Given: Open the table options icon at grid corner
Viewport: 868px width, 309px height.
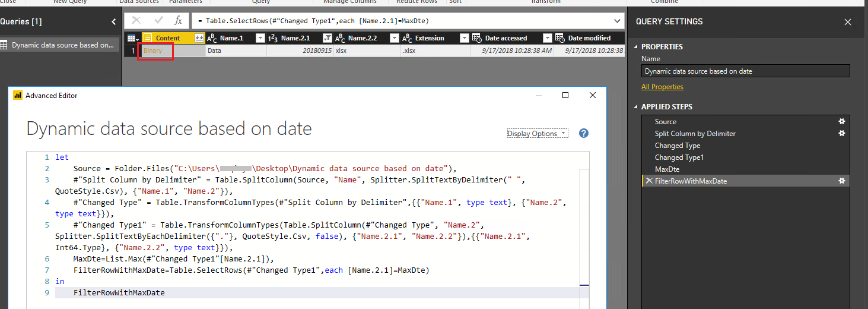Looking at the screenshot, I should [x=133, y=38].
